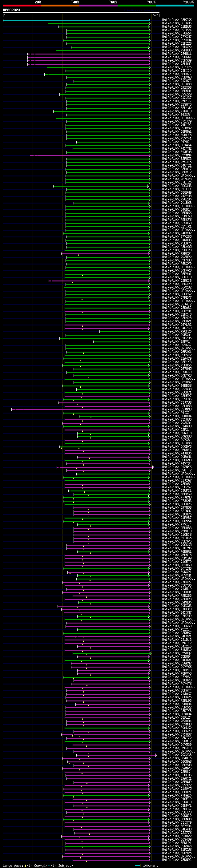Click the UniRef100_C3J7W6 label

177,403
